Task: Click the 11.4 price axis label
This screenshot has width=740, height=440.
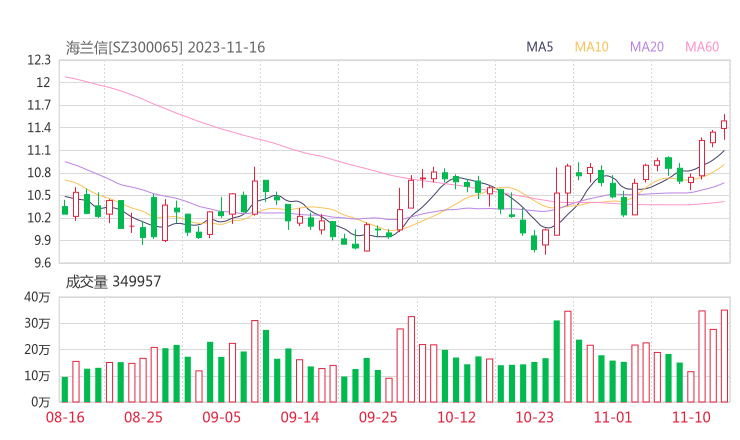Action: click(39, 128)
